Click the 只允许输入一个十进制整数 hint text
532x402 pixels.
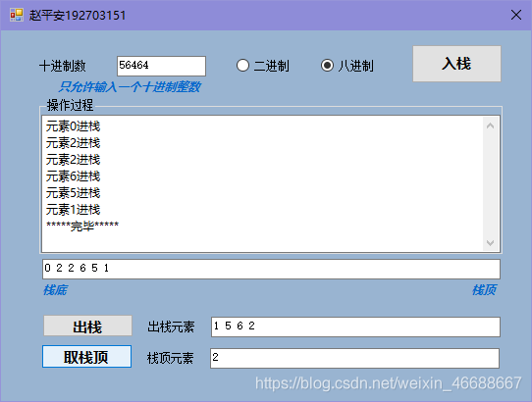click(x=130, y=86)
